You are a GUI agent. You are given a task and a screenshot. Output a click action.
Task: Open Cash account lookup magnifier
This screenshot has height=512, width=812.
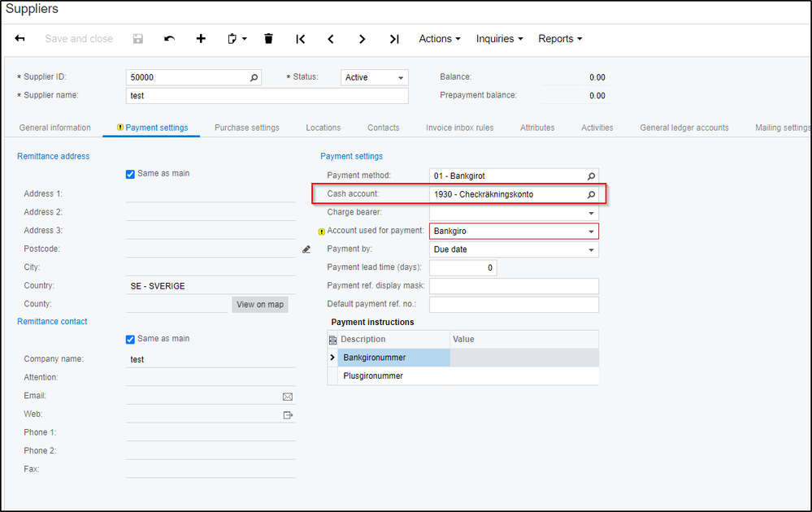[591, 195]
